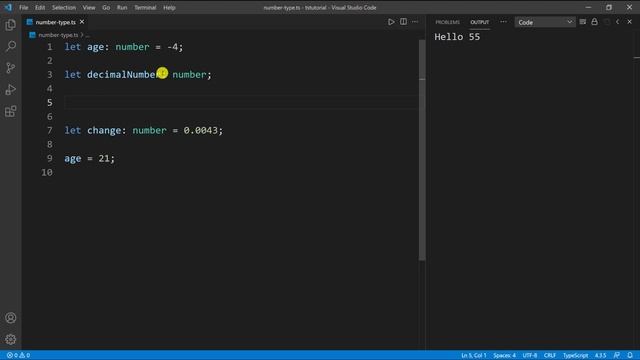640x360 pixels.
Task: Click Ln 5, Col 1 in status bar
Action: point(473,355)
